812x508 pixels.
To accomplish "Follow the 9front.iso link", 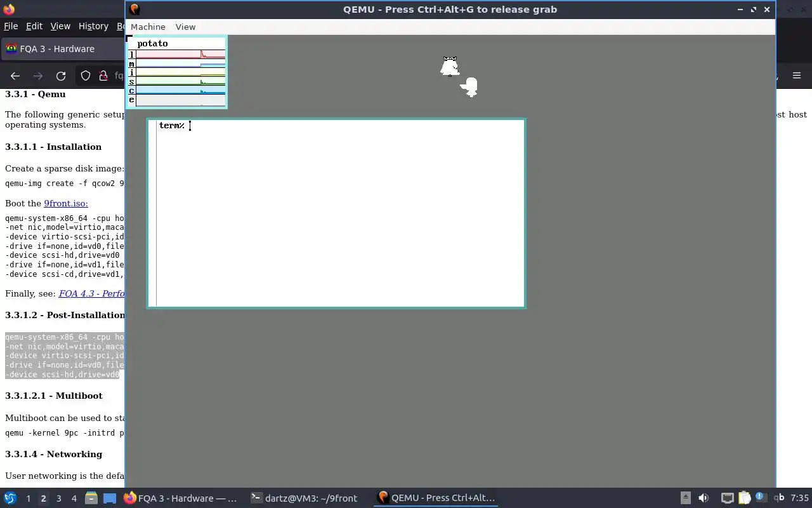I will pos(66,203).
